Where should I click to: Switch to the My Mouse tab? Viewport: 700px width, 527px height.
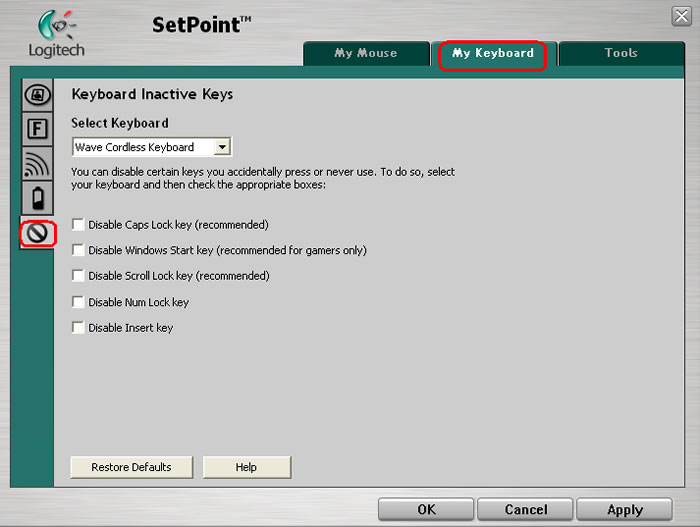click(366, 53)
